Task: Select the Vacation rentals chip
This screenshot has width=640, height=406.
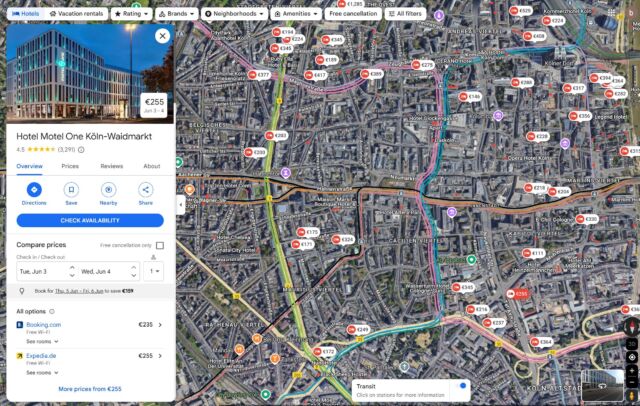Action: pos(76,13)
